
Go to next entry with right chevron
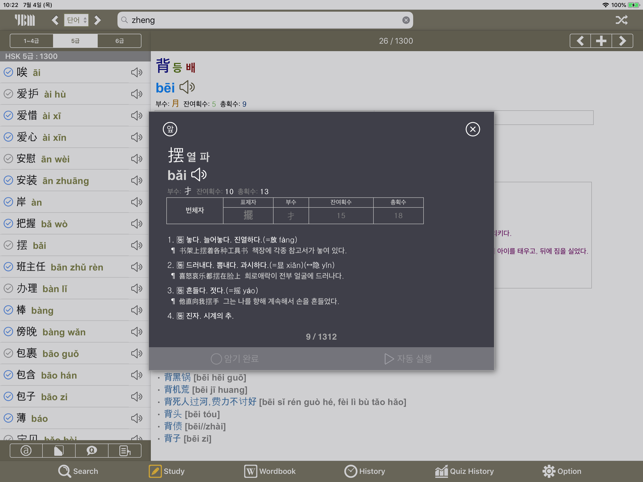pos(622,41)
